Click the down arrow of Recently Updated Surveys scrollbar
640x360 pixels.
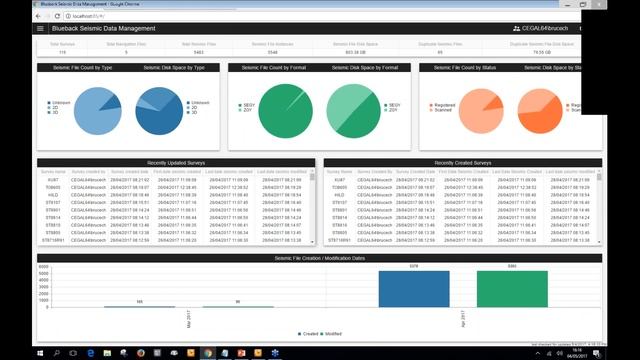(x=313, y=242)
